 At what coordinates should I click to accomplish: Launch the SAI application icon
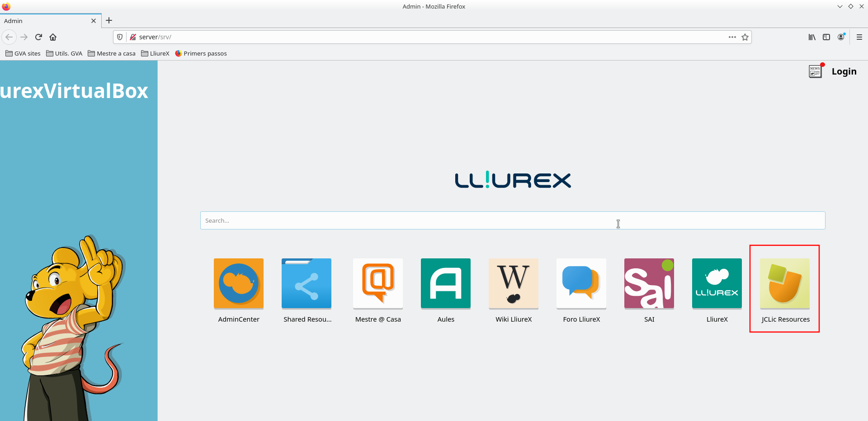point(649,283)
